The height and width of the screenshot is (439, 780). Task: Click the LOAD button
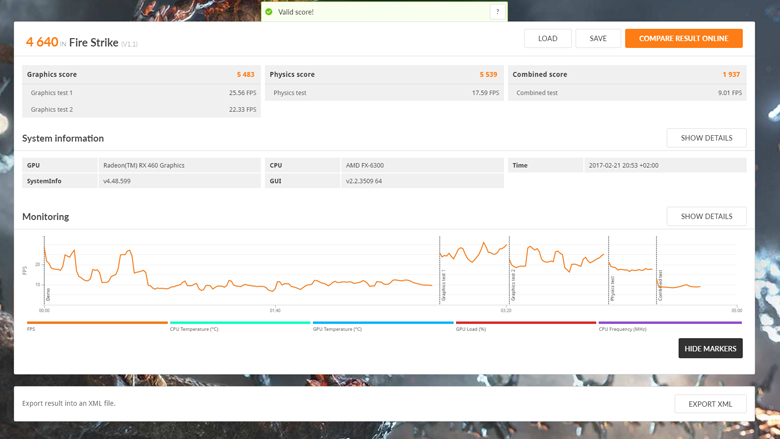tap(547, 39)
